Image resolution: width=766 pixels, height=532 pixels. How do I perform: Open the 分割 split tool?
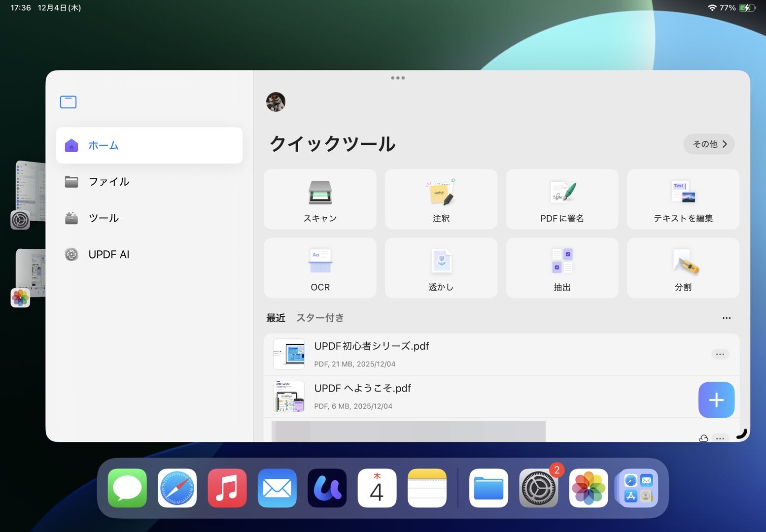click(683, 268)
